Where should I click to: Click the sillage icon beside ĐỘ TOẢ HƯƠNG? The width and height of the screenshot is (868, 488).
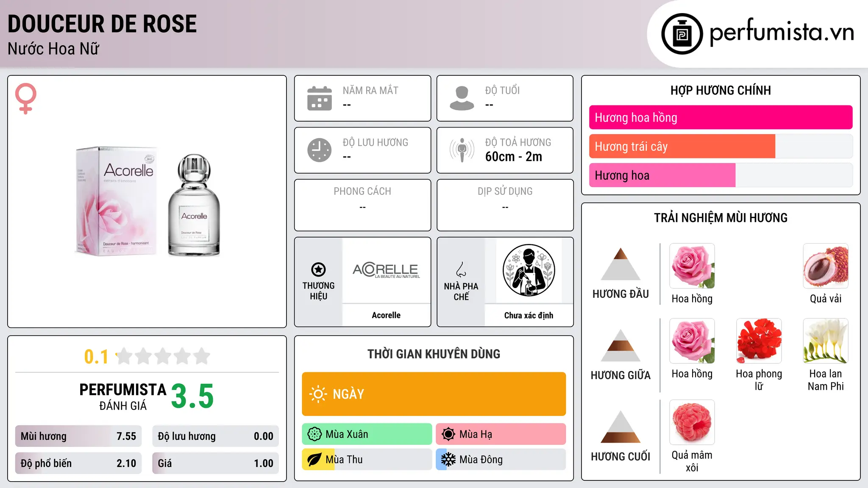tap(462, 150)
